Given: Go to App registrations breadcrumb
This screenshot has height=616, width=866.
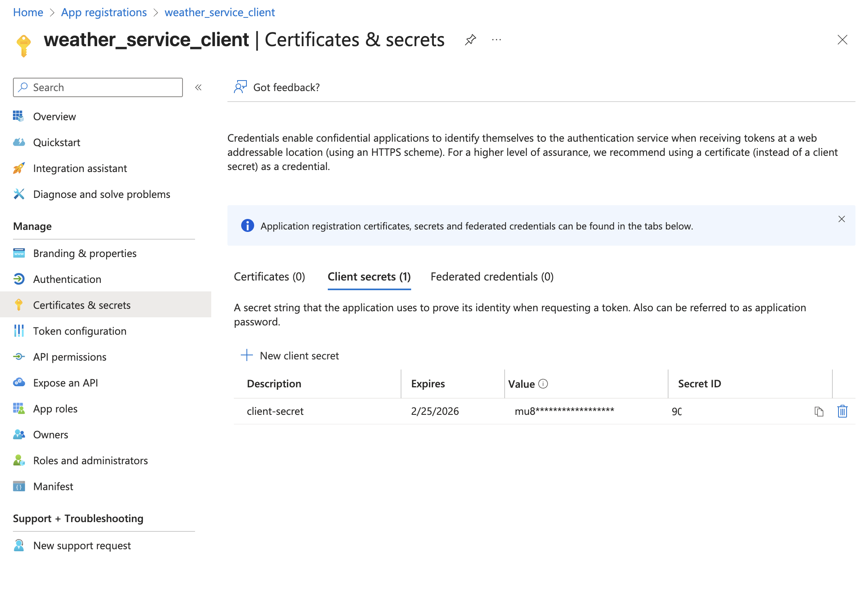Looking at the screenshot, I should tap(104, 12).
